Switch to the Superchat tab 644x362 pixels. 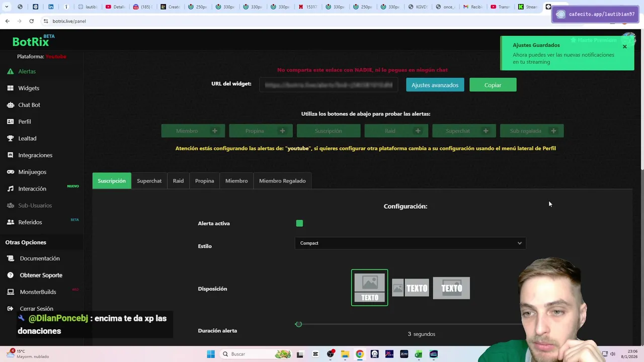tap(149, 181)
